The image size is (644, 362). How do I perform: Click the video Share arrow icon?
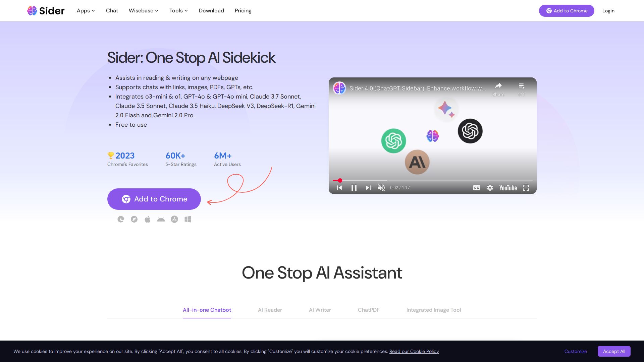point(498,86)
